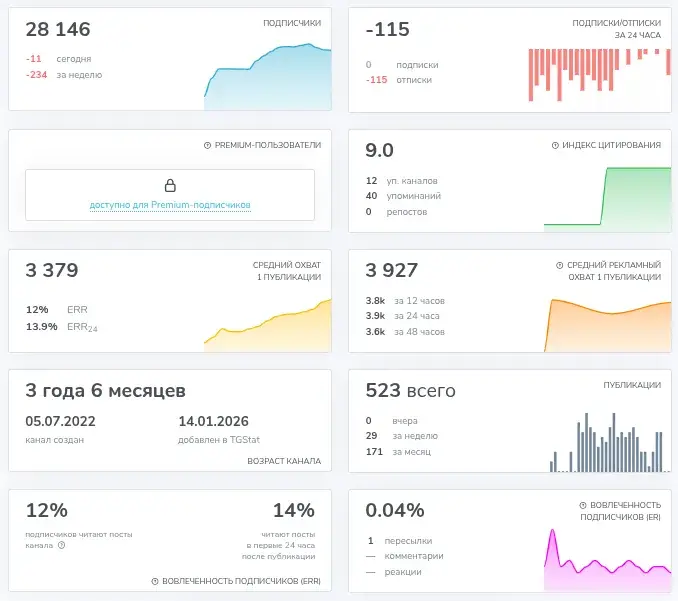
Task: Click 'комментарии' label
Action: (414, 556)
